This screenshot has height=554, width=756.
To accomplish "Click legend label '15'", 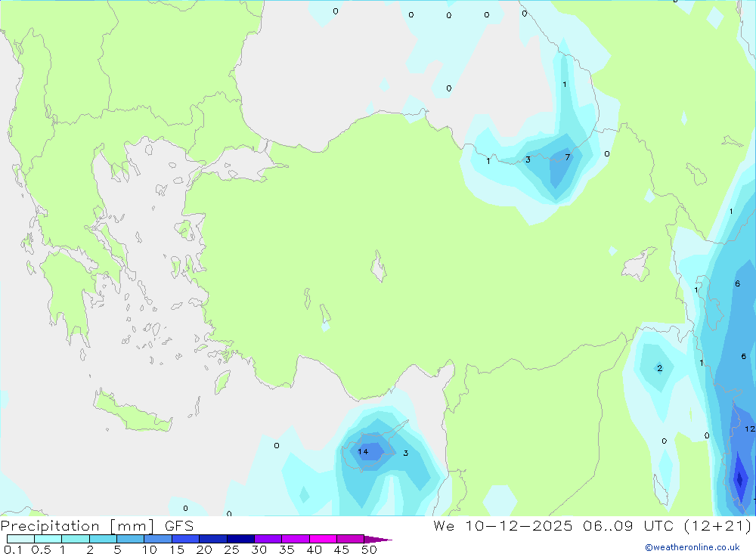I will point(176,549).
